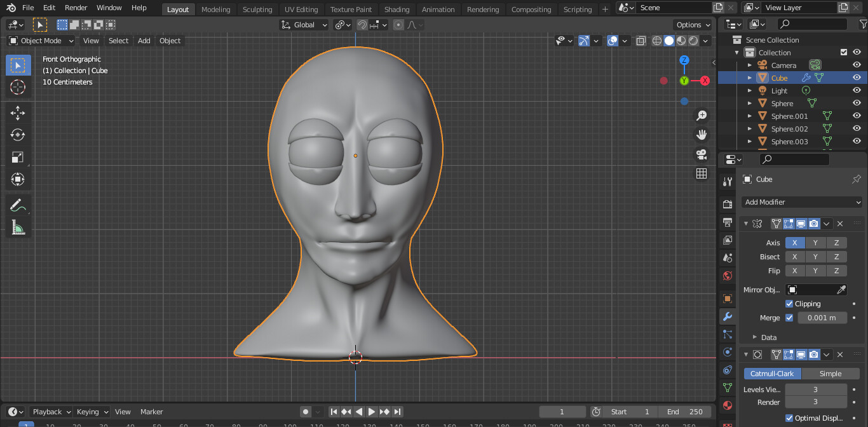Jump to the last frame in the timeline
The width and height of the screenshot is (868, 427).
pos(398,411)
